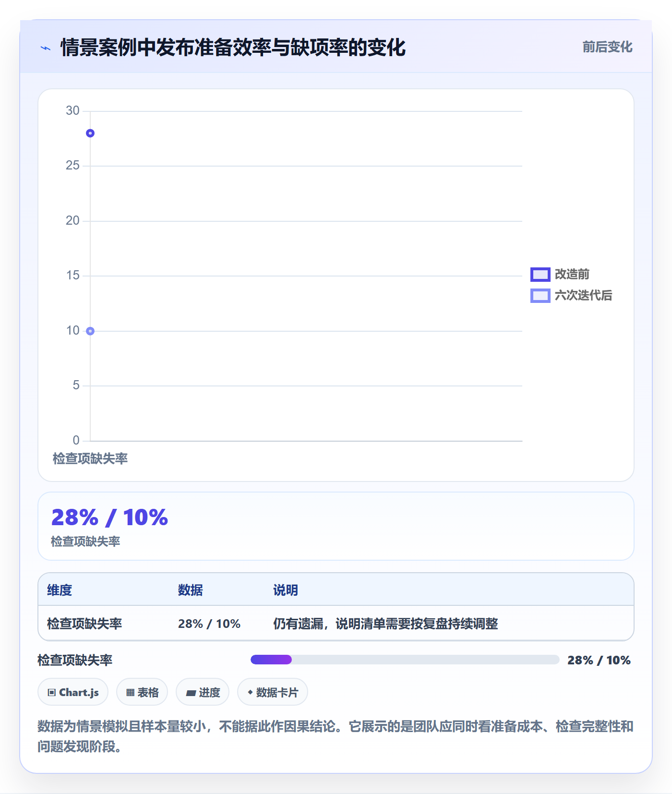Toggle the 改造前 legend entry
Image resolution: width=672 pixels, height=794 pixels.
[560, 274]
